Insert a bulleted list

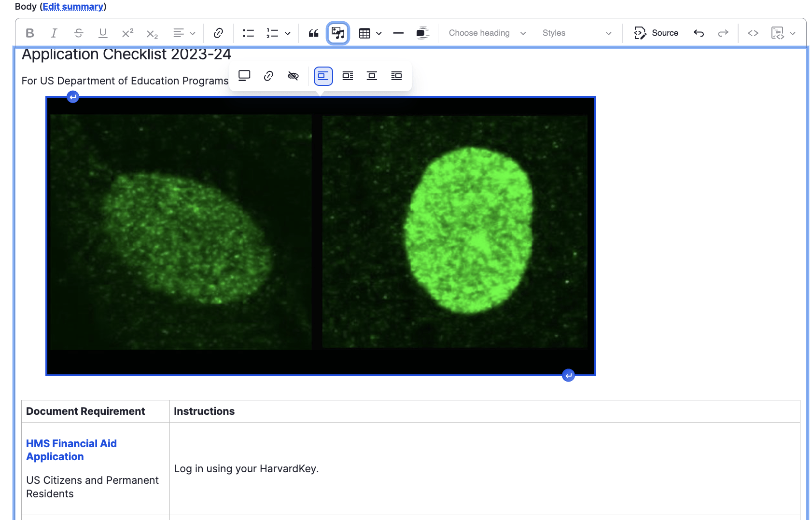click(248, 33)
